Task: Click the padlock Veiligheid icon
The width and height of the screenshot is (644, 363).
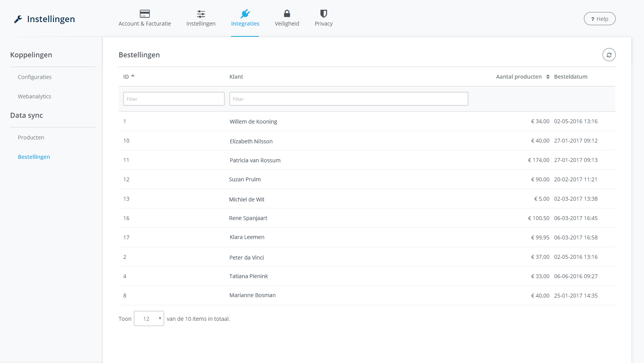Action: point(287,14)
